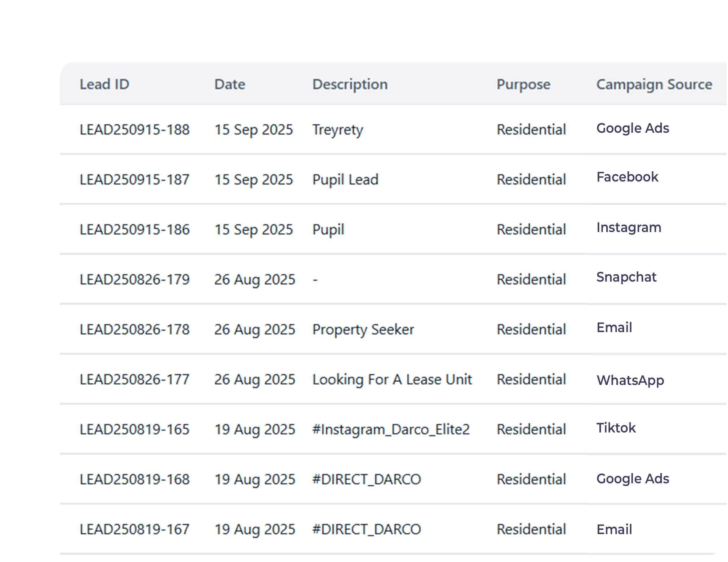The image size is (728, 562).
Task: Click the WhatsApp campaign source cell
Action: click(630, 380)
